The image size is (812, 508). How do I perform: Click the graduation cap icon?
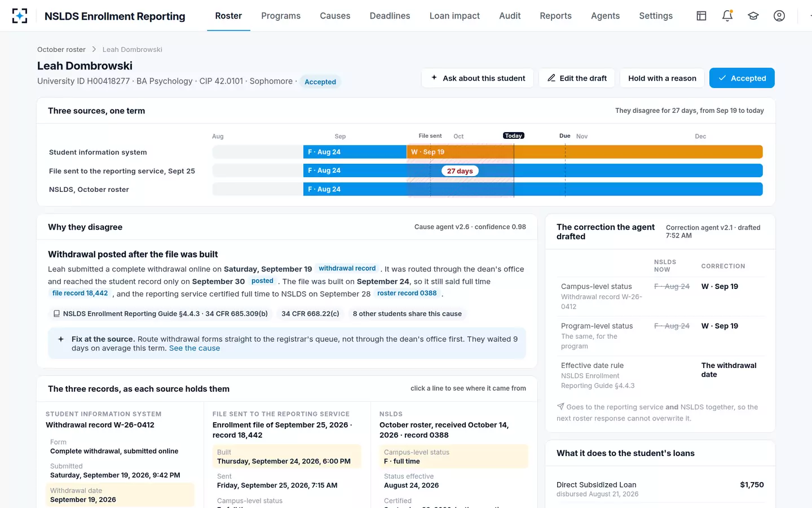(753, 16)
